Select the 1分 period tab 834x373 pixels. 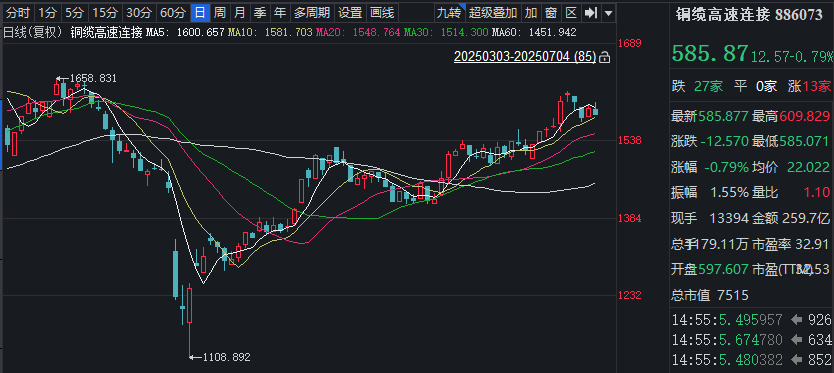tap(47, 12)
